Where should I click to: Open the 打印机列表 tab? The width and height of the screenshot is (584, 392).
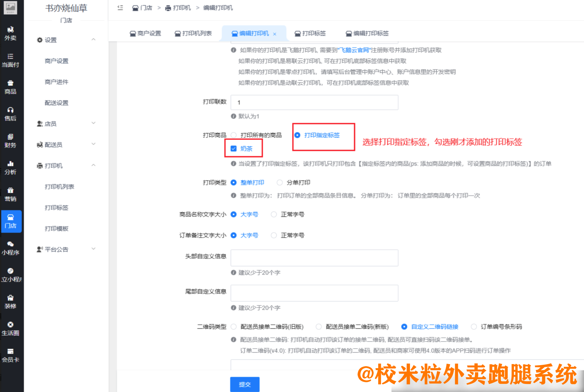click(x=194, y=33)
